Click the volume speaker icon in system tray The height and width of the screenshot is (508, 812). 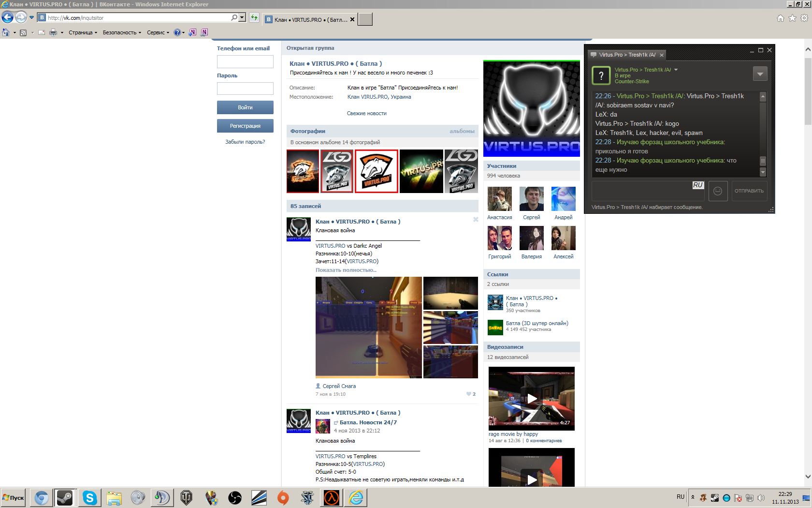pos(761,498)
